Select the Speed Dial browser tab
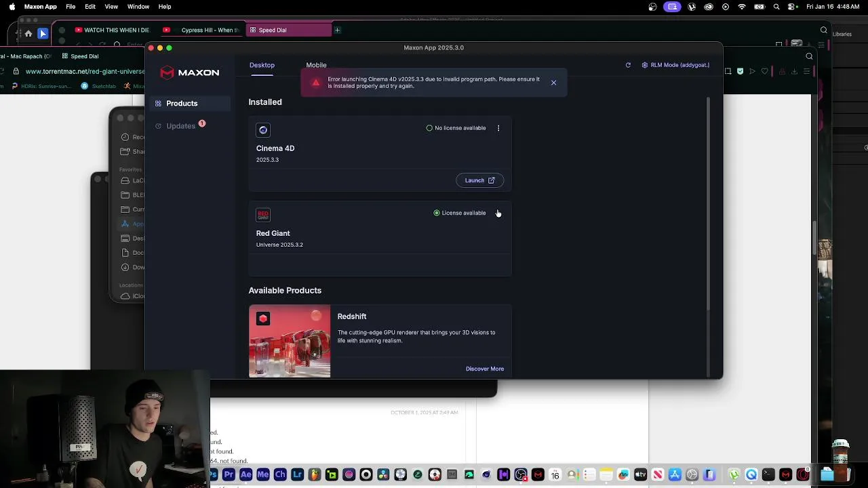Viewport: 868px width, 488px height. coord(288,30)
